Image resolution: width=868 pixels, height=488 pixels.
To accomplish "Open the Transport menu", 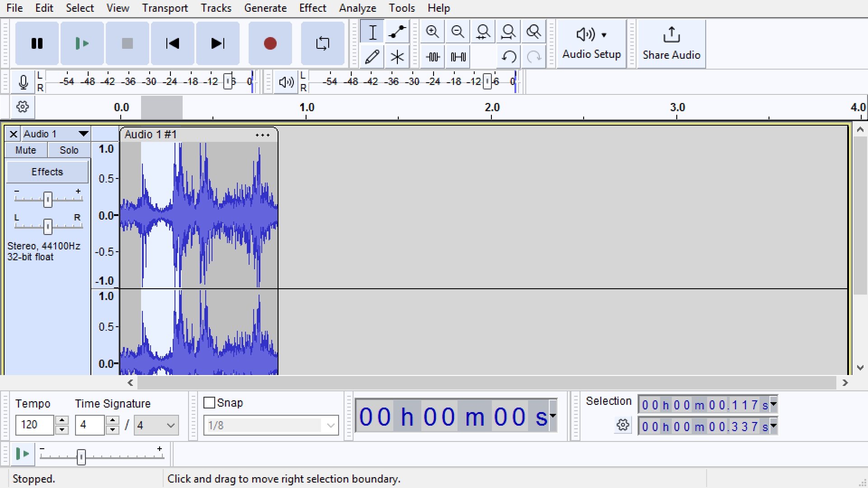I will tap(165, 8).
